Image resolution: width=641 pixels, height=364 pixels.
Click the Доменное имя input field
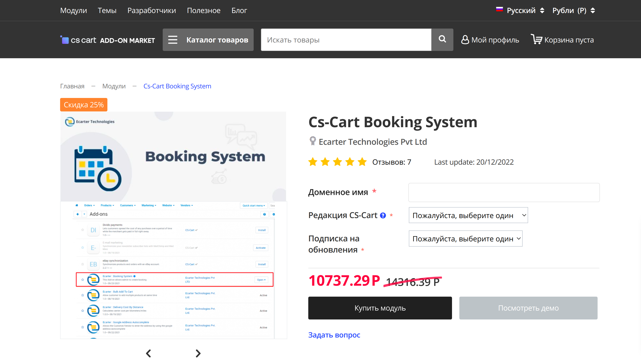click(504, 192)
